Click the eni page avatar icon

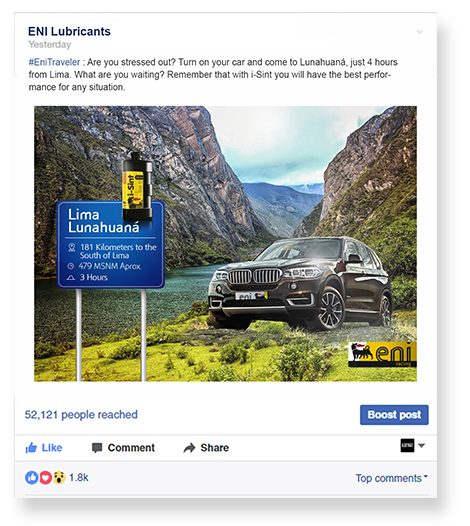407,445
